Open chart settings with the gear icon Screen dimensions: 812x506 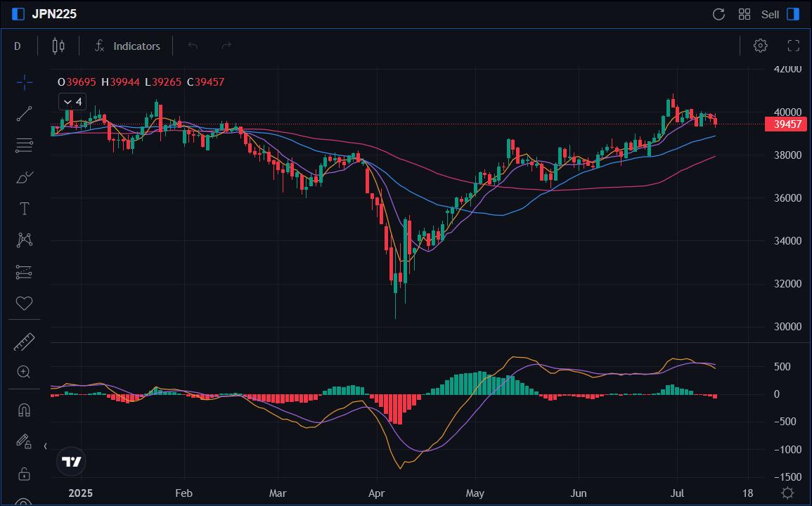(760, 46)
